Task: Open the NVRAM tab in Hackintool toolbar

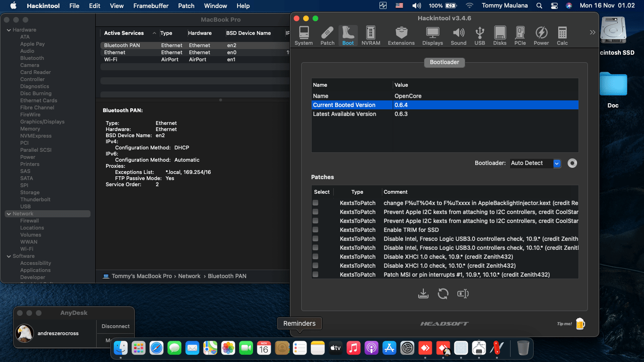Action: click(x=371, y=36)
